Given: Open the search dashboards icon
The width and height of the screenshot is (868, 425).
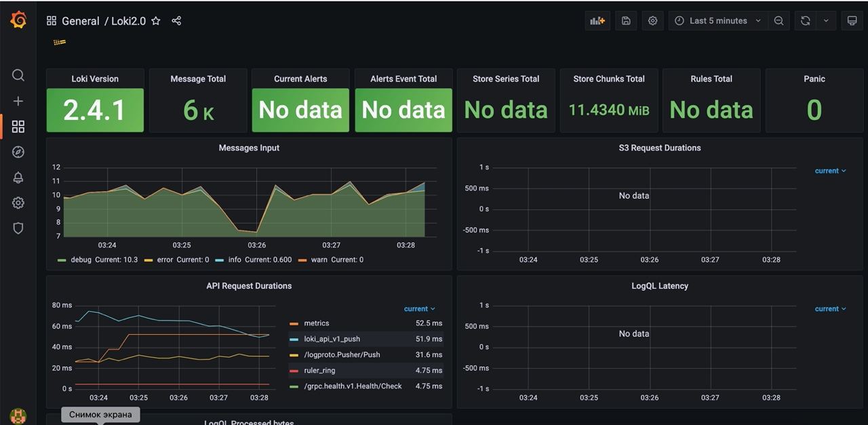Looking at the screenshot, I should (18, 75).
